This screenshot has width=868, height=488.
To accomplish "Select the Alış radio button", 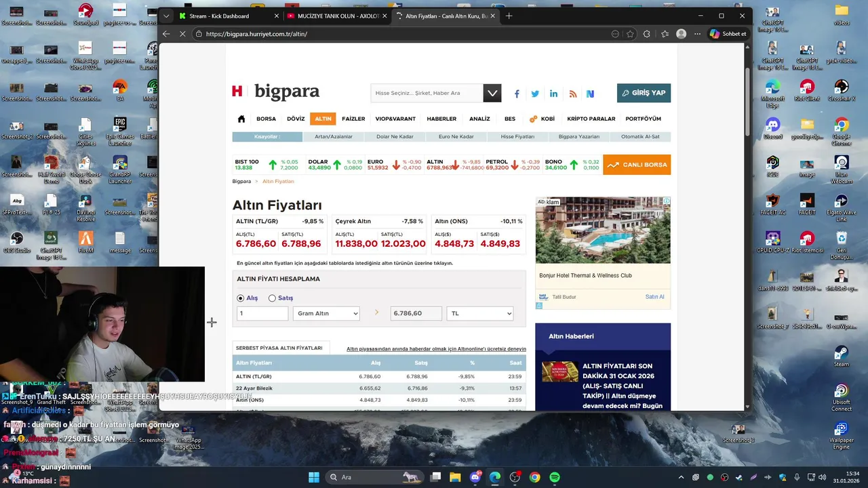I will tap(241, 298).
